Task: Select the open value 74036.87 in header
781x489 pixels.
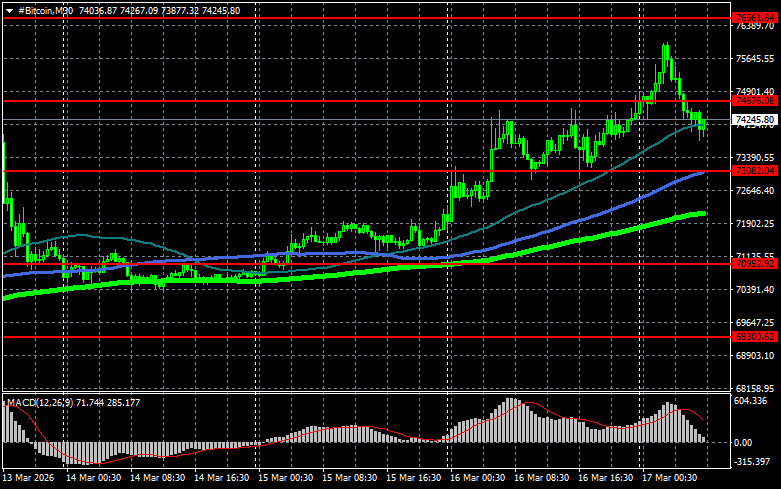Action: coord(98,10)
